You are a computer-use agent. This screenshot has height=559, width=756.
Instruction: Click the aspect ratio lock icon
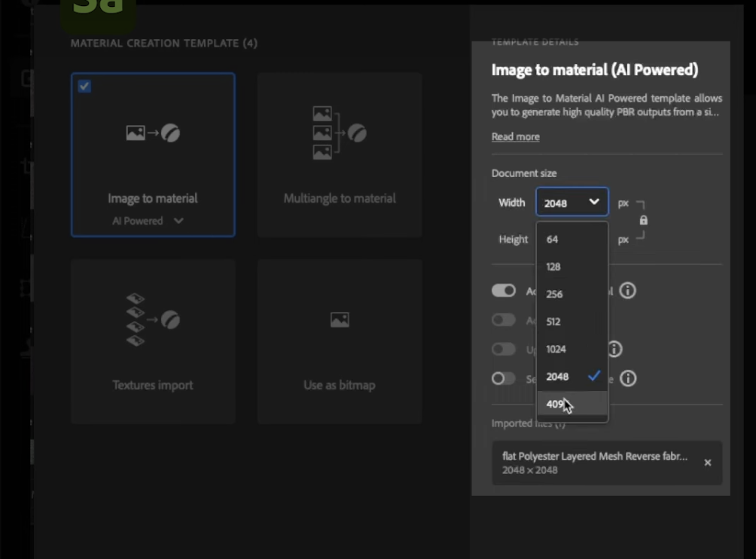tap(643, 221)
